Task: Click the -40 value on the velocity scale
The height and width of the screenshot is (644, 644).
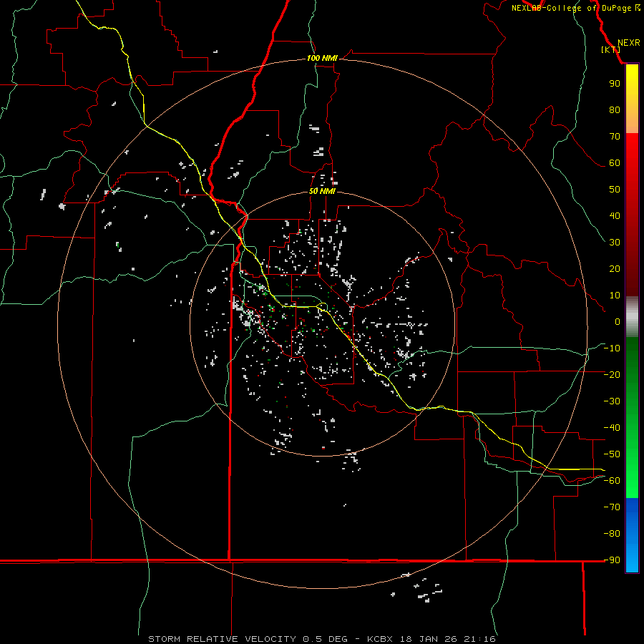Action: [x=612, y=428]
